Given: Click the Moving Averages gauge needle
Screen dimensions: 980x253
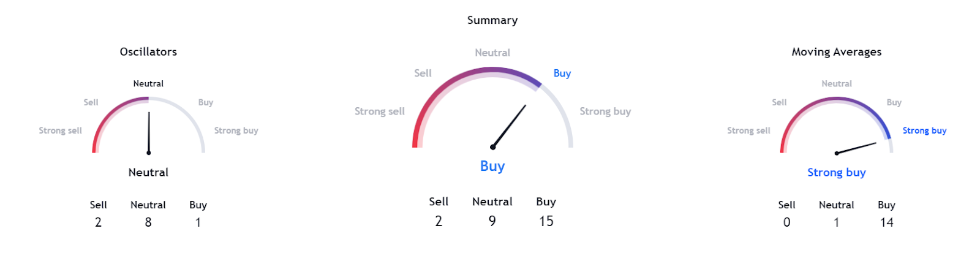Looking at the screenshot, I should click(x=856, y=148).
